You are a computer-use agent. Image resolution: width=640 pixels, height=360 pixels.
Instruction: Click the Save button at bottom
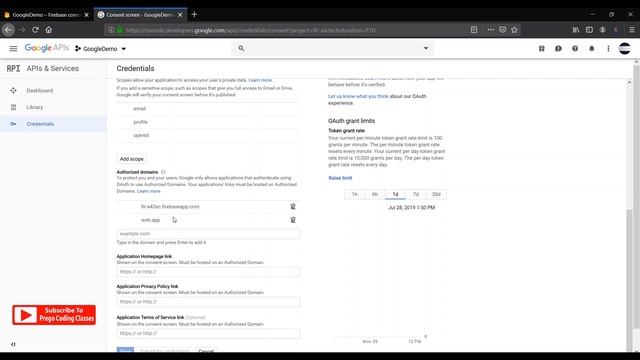(x=125, y=350)
